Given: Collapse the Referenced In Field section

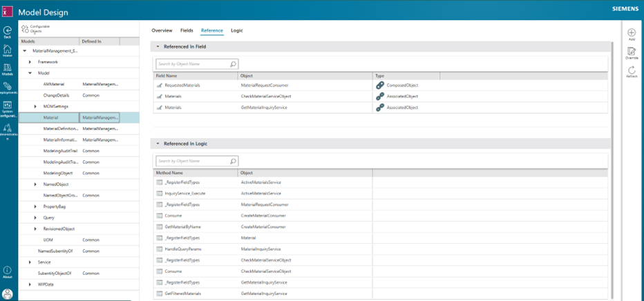Looking at the screenshot, I should coord(158,47).
